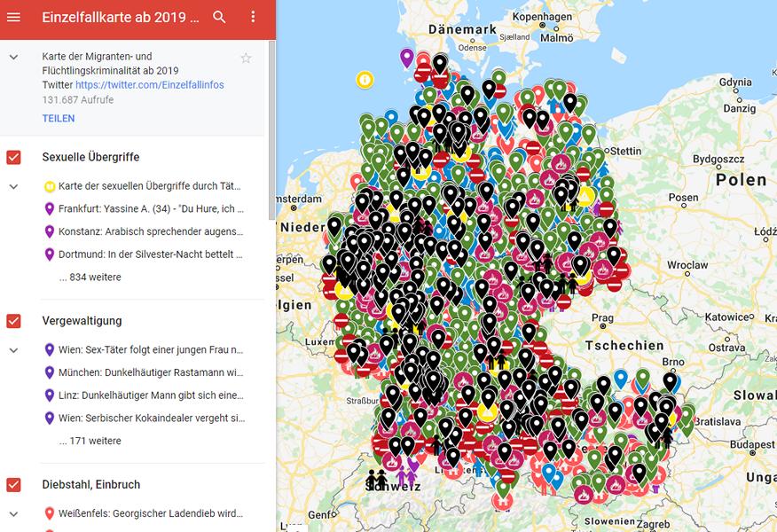Select the yellow 'Karte der sexuellen Übergriffe' entry icon
777x532 pixels.
pyautogui.click(x=50, y=186)
